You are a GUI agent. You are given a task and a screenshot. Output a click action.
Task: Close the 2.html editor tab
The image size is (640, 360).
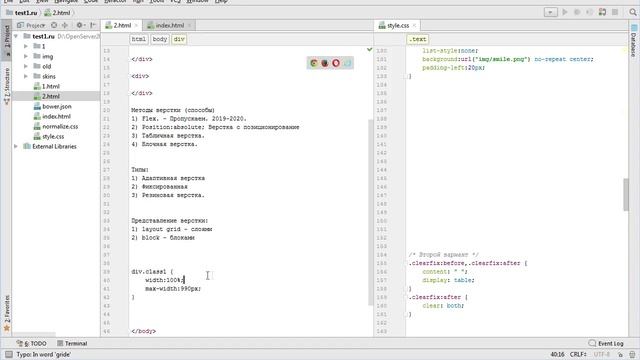coord(136,25)
